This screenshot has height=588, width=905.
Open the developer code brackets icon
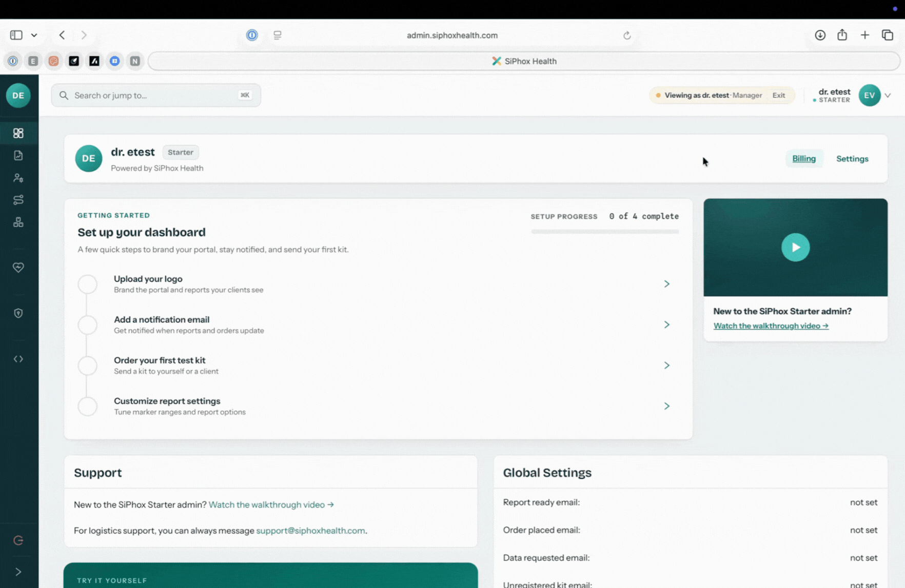click(x=18, y=359)
